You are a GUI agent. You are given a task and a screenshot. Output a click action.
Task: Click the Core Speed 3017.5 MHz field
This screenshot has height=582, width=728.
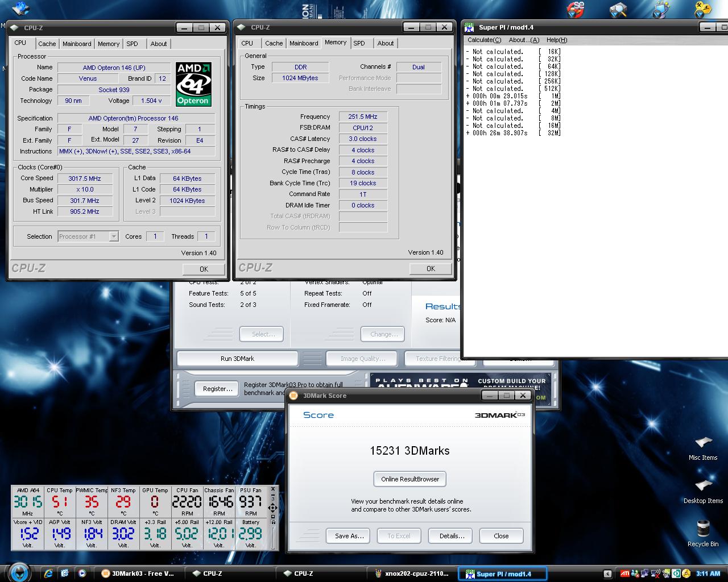85,178
